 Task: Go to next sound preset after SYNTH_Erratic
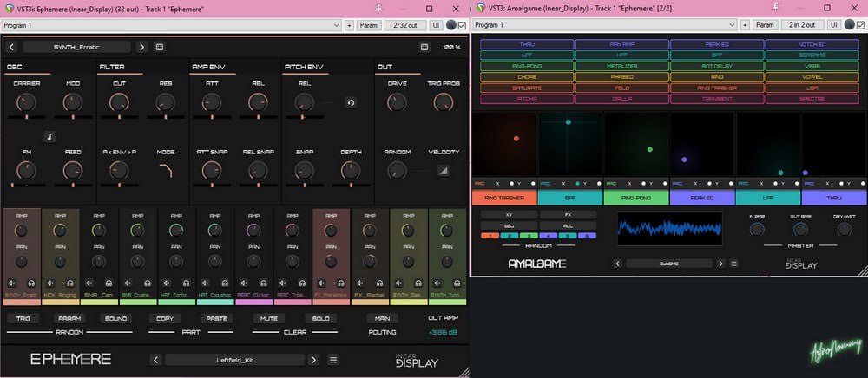(141, 47)
